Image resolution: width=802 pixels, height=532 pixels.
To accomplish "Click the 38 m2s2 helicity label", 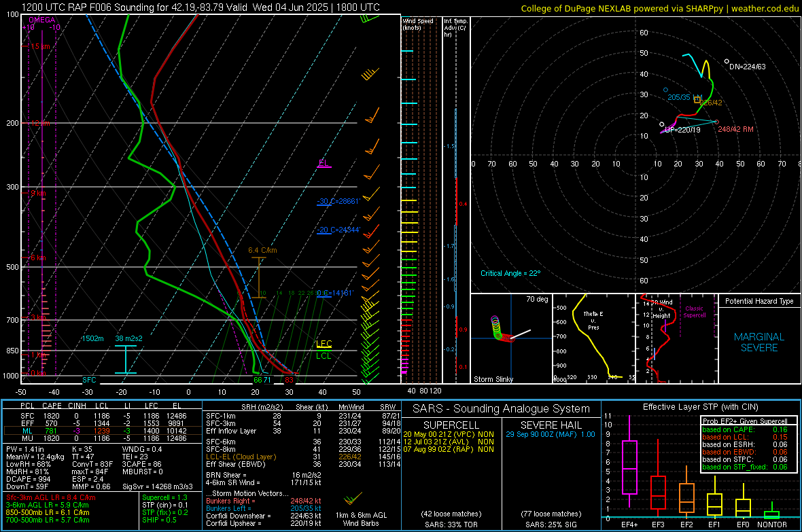I will (129, 338).
